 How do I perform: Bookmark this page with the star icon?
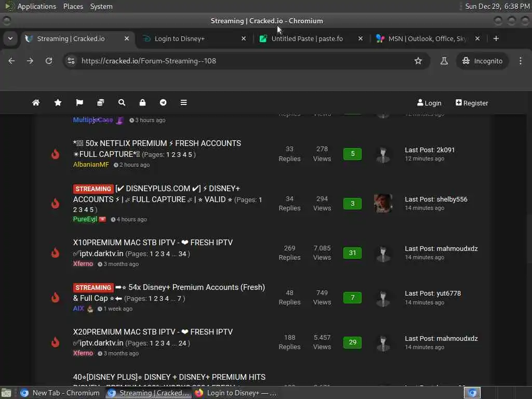(x=418, y=61)
